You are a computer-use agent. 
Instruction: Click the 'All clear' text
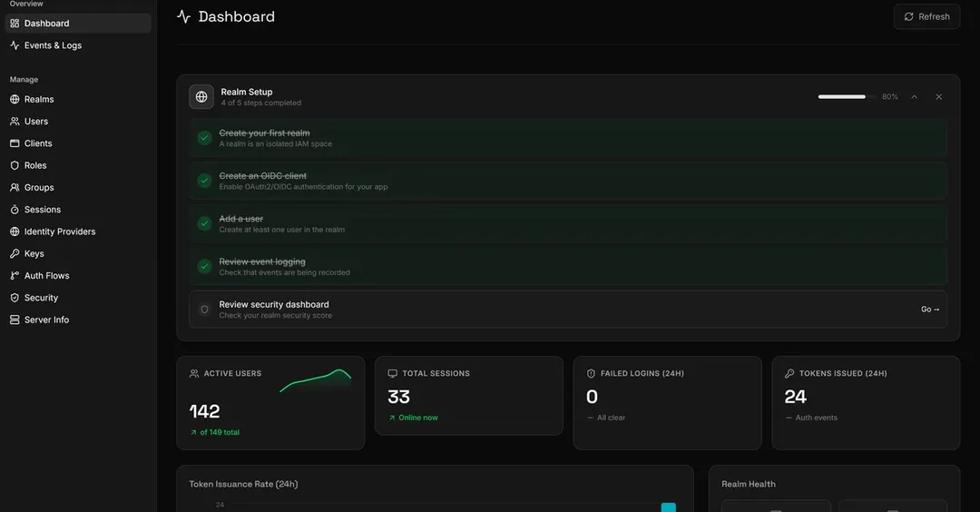coord(611,418)
